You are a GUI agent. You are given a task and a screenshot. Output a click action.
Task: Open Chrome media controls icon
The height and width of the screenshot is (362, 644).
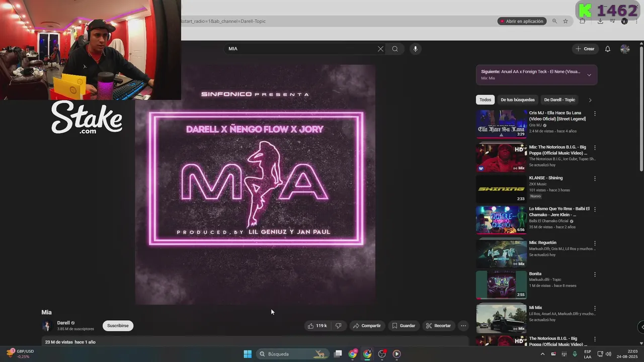pos(612,21)
